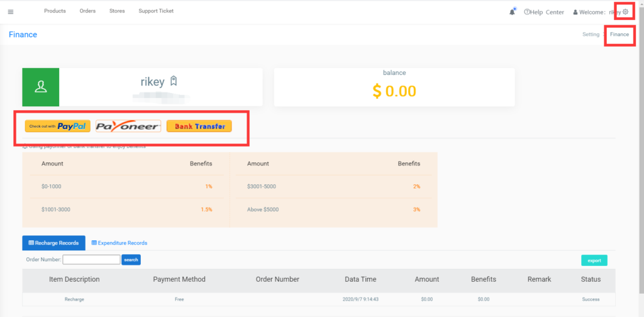Image resolution: width=644 pixels, height=317 pixels.
Task: Click the 1.5% benefits value
Action: (x=206, y=209)
